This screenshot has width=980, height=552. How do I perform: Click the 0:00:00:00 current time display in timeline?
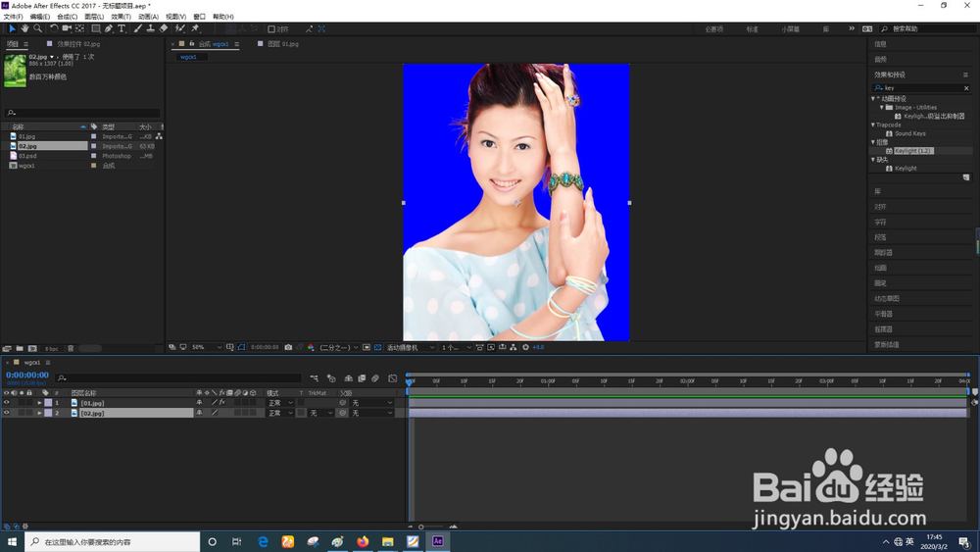pyautogui.click(x=27, y=376)
